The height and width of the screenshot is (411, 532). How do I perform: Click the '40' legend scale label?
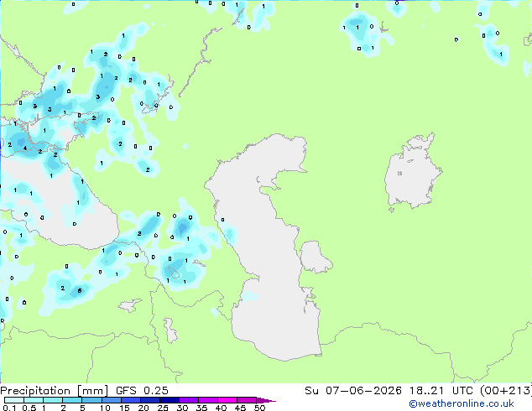tap(221, 408)
